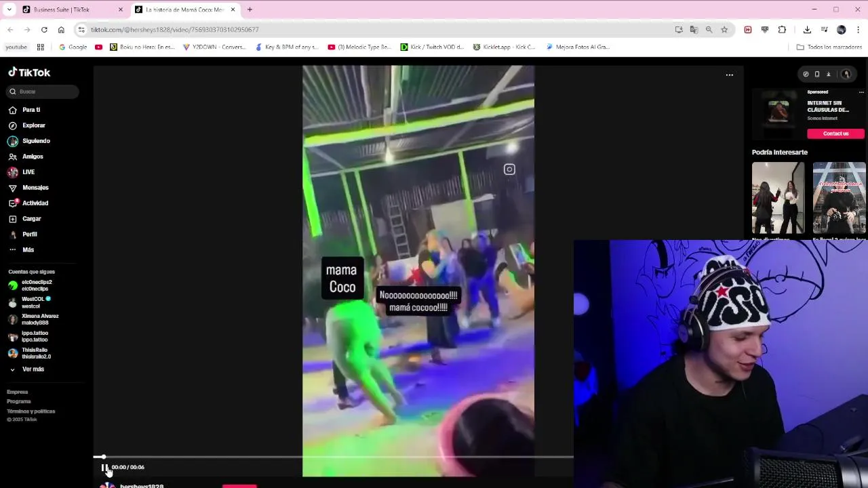Open the Key & BPM bookmark
Screen dimensions: 868x488
pos(287,47)
